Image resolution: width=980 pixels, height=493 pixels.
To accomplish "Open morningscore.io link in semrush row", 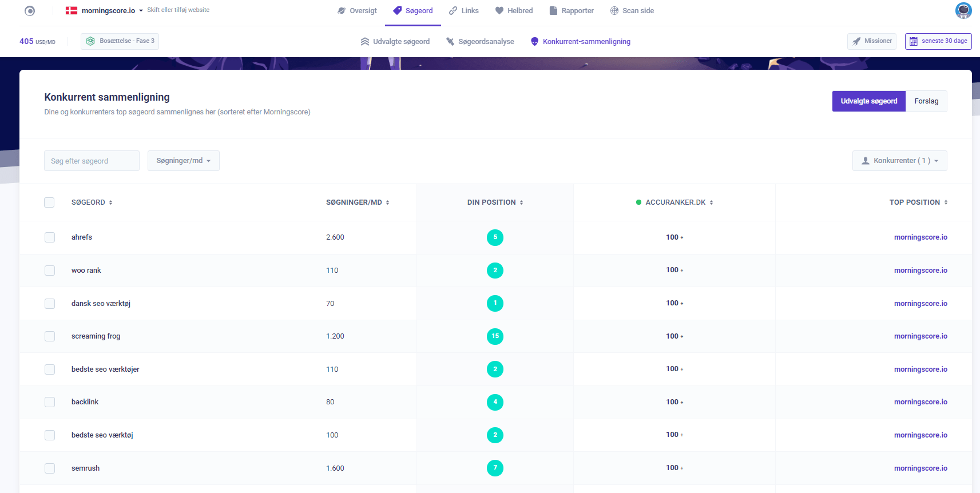I will click(921, 468).
